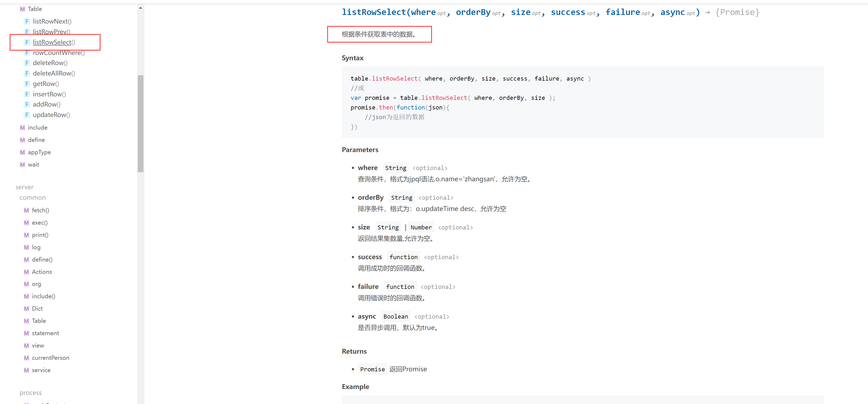Open the server Dict module page

pyautogui.click(x=37, y=309)
